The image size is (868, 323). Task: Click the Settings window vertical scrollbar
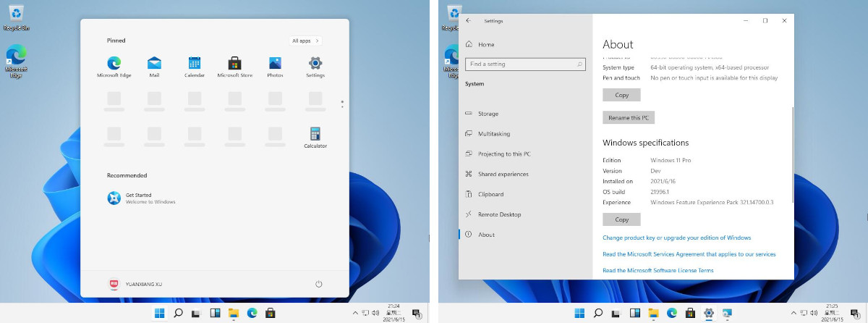[x=793, y=155]
